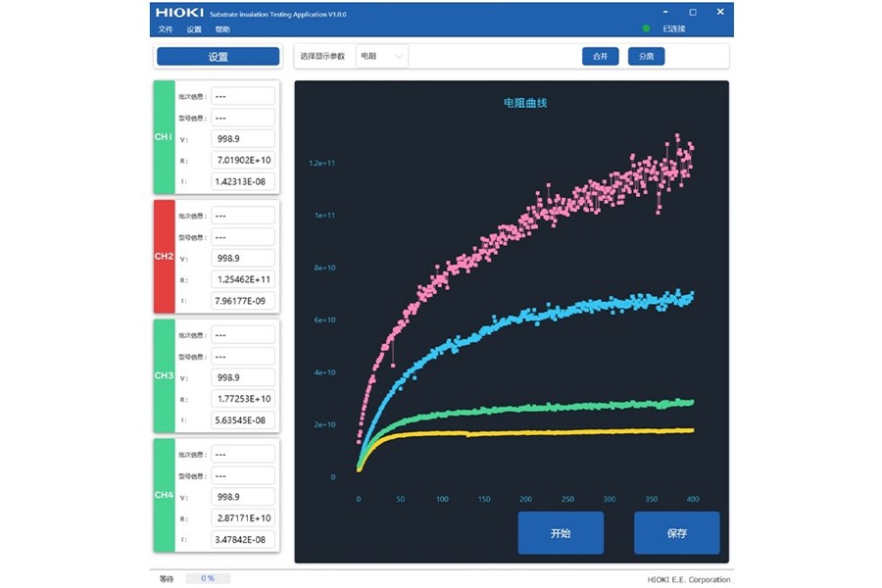This screenshot has height=588, width=882.
Task: Select the green CH3 channel tab
Action: click(164, 375)
